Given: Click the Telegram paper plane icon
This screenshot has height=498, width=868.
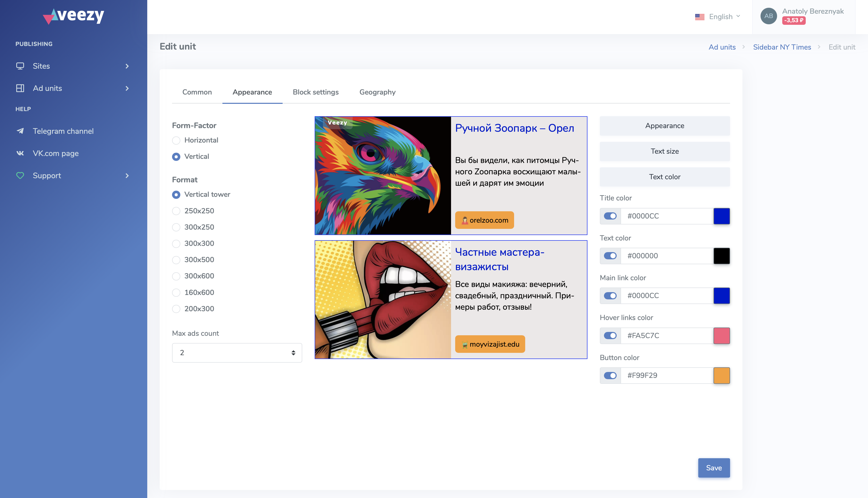Looking at the screenshot, I should [20, 131].
